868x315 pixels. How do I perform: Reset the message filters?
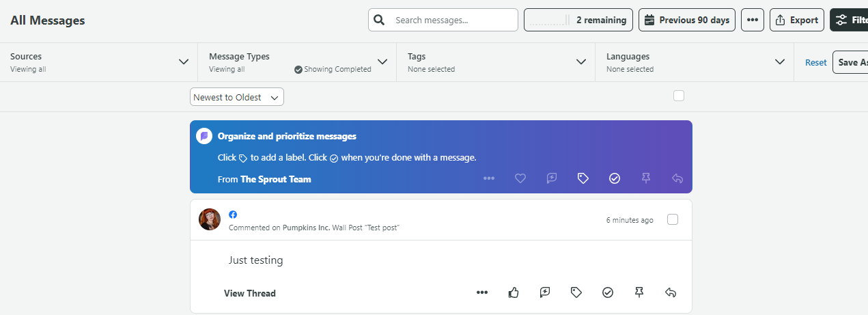click(815, 62)
